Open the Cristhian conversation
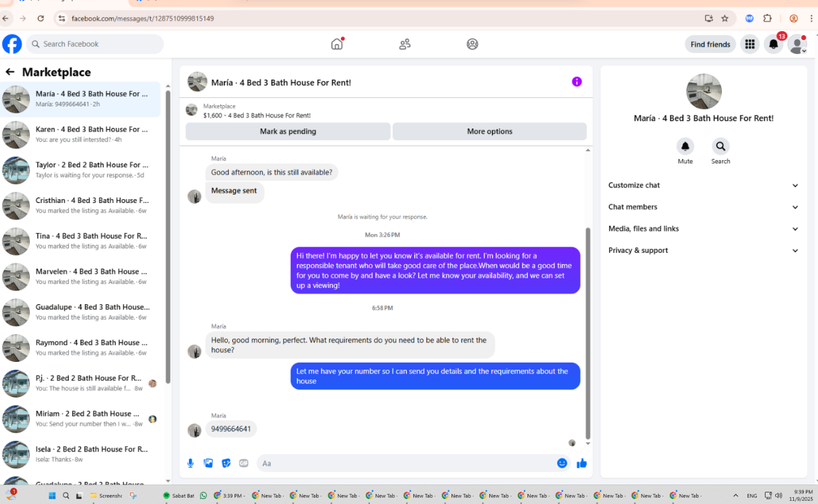This screenshot has height=504, width=818. (x=81, y=206)
